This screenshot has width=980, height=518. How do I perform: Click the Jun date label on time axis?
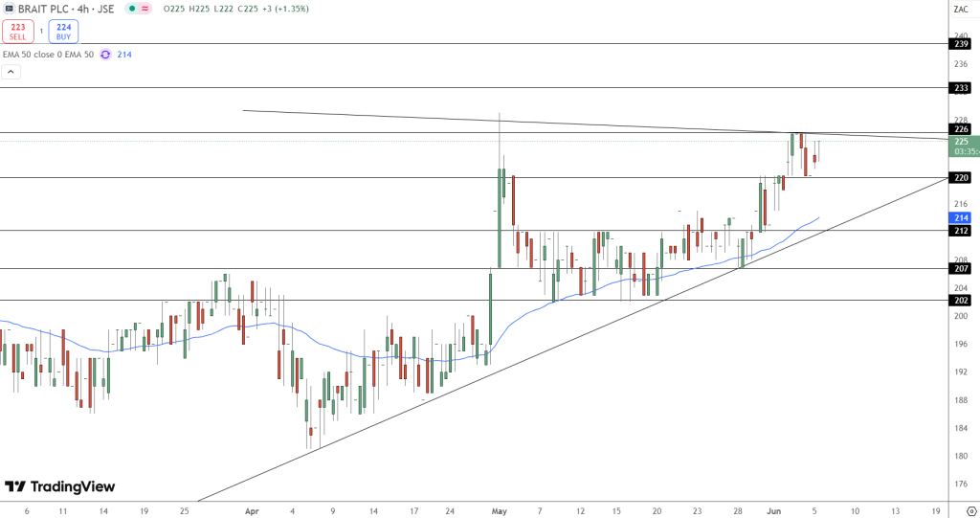[x=773, y=511]
